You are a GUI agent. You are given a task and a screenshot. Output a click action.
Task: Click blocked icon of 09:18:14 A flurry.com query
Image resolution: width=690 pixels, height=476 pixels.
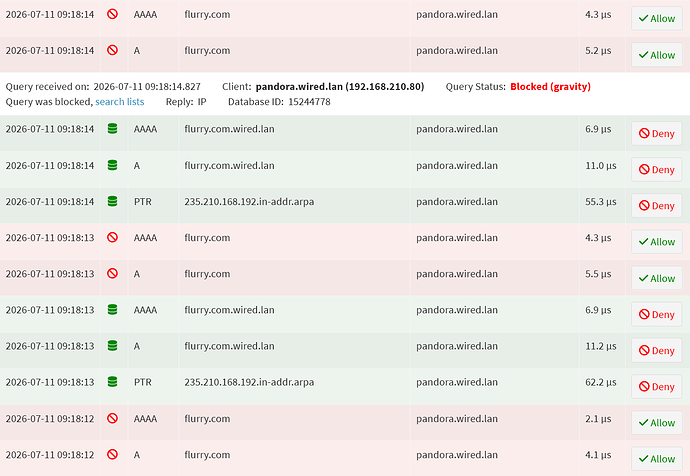point(113,50)
